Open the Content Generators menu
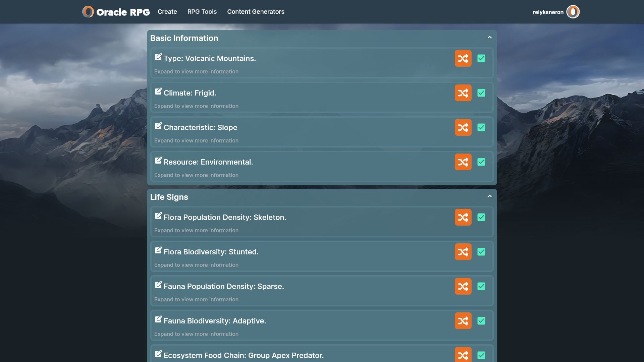Viewport: 644px width, 362px height. point(256,12)
